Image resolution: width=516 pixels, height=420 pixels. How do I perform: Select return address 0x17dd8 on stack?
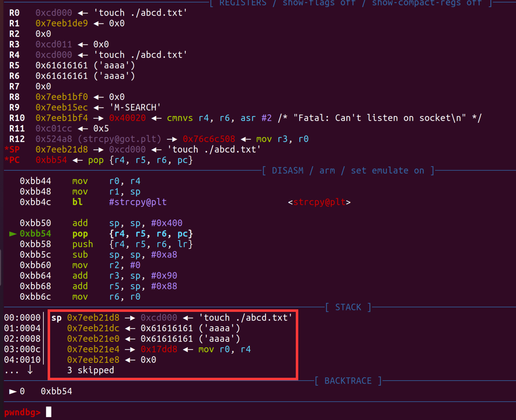click(159, 349)
